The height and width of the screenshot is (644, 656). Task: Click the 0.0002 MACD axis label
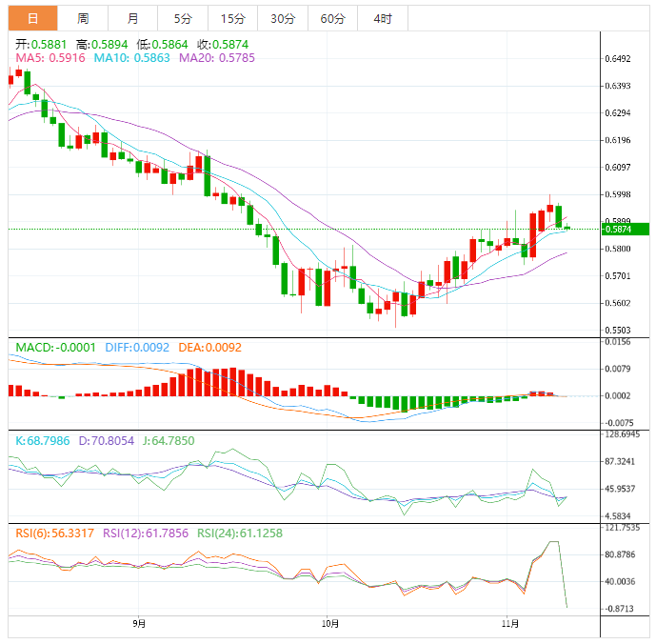618,395
